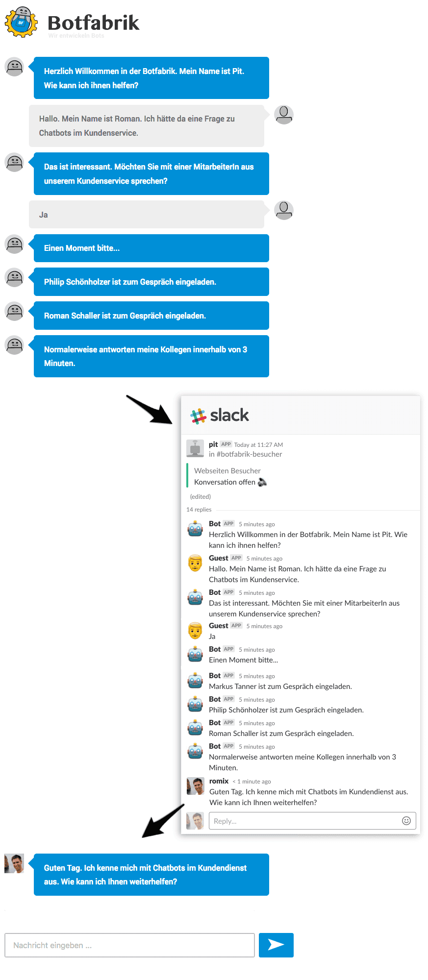Click the romix username in Slack thread

coord(219,781)
